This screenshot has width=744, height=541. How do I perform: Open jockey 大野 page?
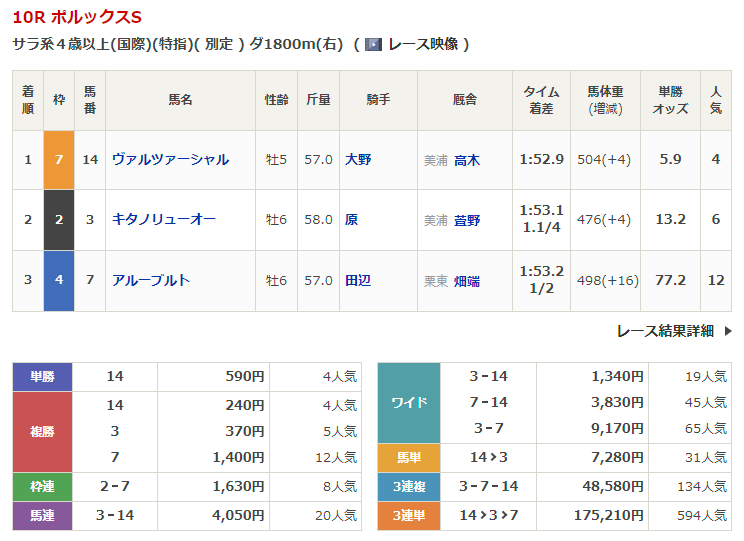(359, 160)
